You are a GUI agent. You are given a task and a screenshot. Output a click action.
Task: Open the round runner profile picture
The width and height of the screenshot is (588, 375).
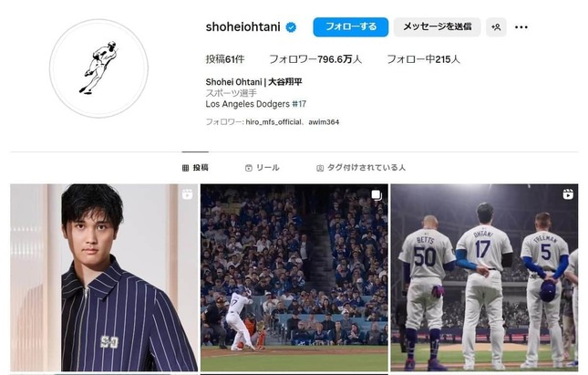(x=99, y=68)
